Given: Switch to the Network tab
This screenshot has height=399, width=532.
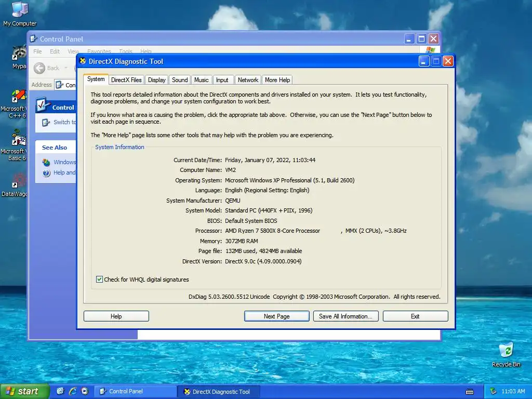Looking at the screenshot, I should coord(248,80).
